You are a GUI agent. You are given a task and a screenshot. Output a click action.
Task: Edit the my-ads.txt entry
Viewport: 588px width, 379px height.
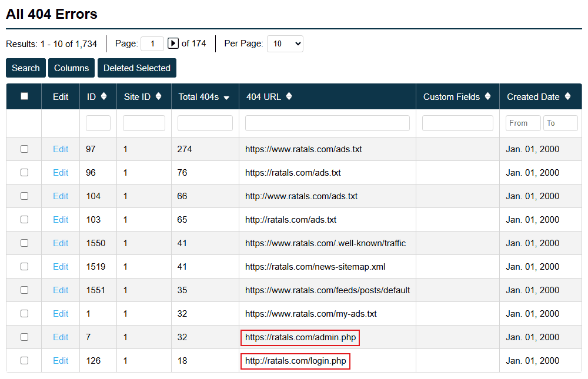click(x=61, y=313)
